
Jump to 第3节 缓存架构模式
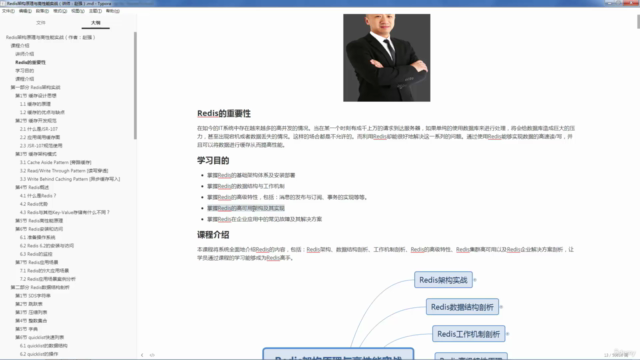36,154
